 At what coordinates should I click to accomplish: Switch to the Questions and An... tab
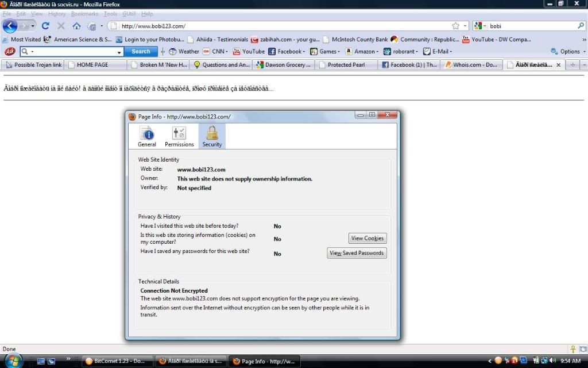coord(221,64)
